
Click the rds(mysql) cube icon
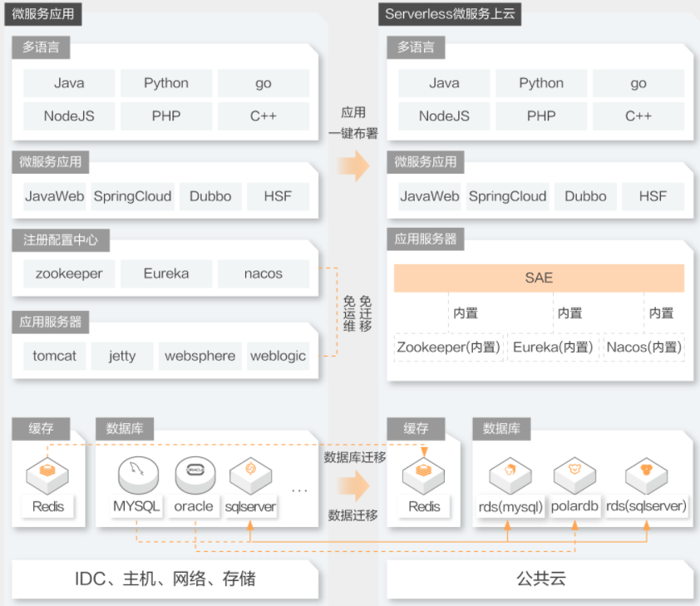pos(510,475)
